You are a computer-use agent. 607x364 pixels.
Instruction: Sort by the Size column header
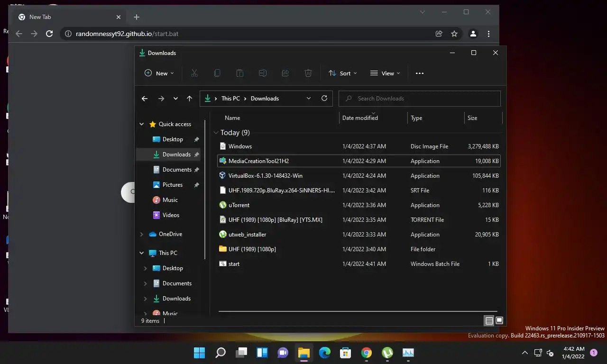tap(472, 118)
